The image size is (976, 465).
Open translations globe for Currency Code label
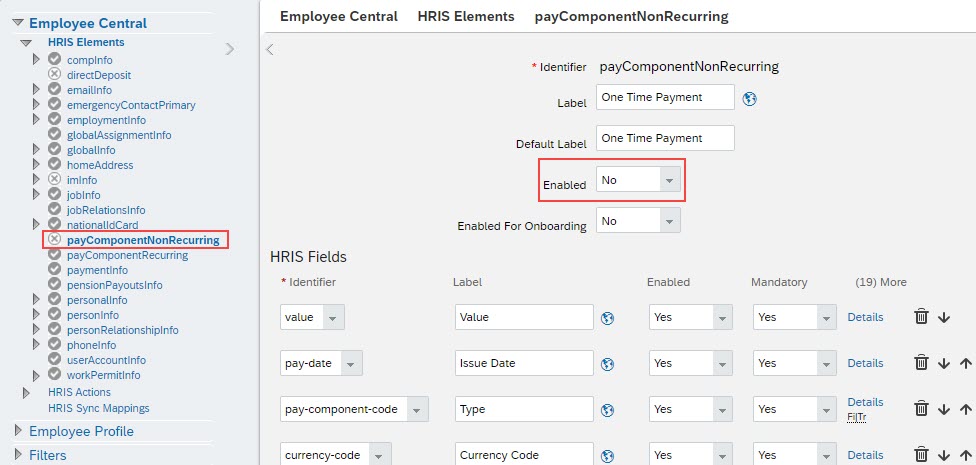pyautogui.click(x=608, y=456)
